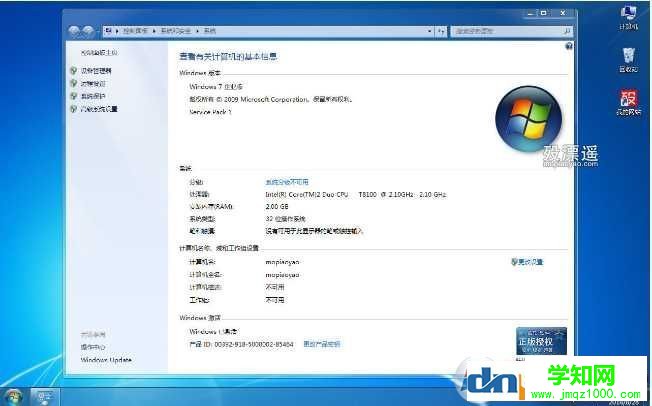Click the shield icon beside 远程设置
This screenshot has width=652, height=406.
[x=74, y=84]
